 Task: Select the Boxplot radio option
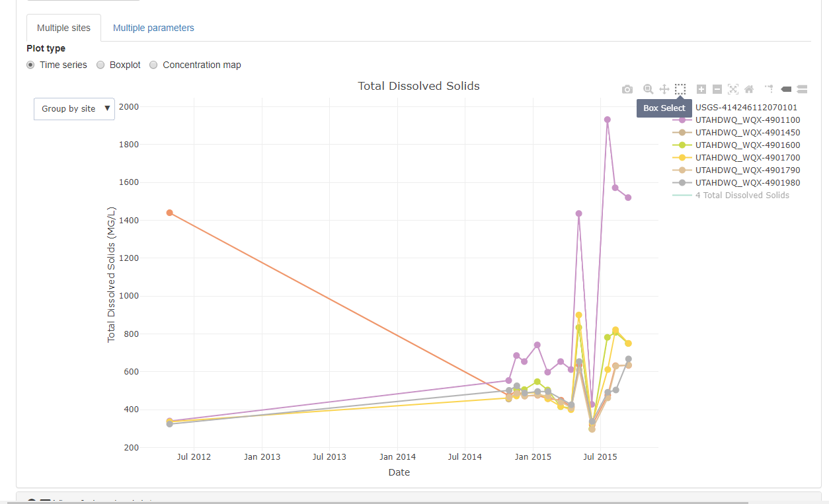pyautogui.click(x=101, y=65)
